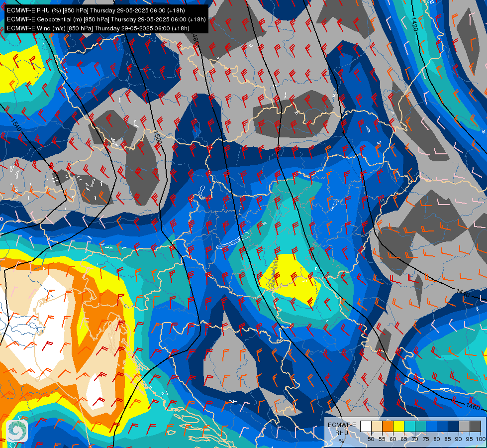The height and width of the screenshot is (448, 487).
Task: Click the 1440 geopotential contour label
Action: point(463,293)
